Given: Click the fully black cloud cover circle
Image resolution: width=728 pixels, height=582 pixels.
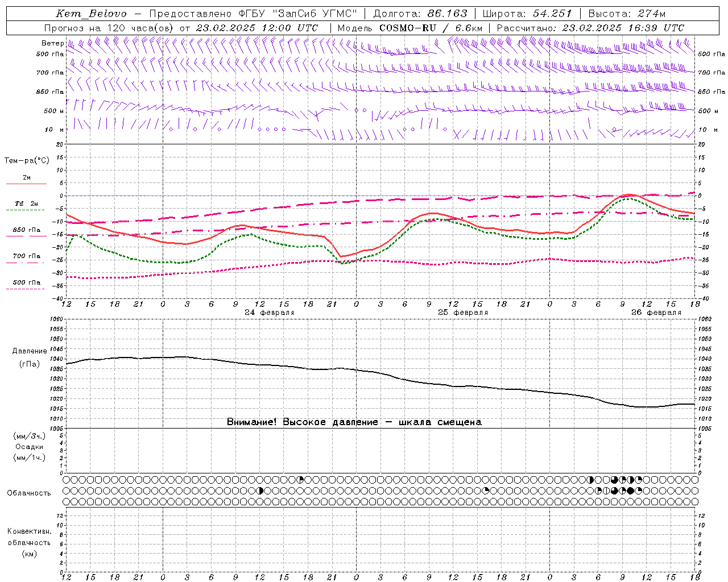Looking at the screenshot, I should [x=630, y=490].
